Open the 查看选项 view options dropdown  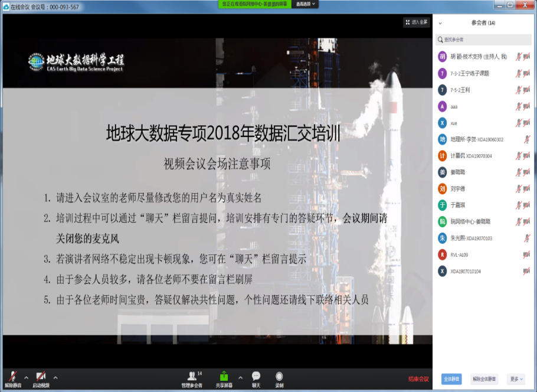coord(306,4)
